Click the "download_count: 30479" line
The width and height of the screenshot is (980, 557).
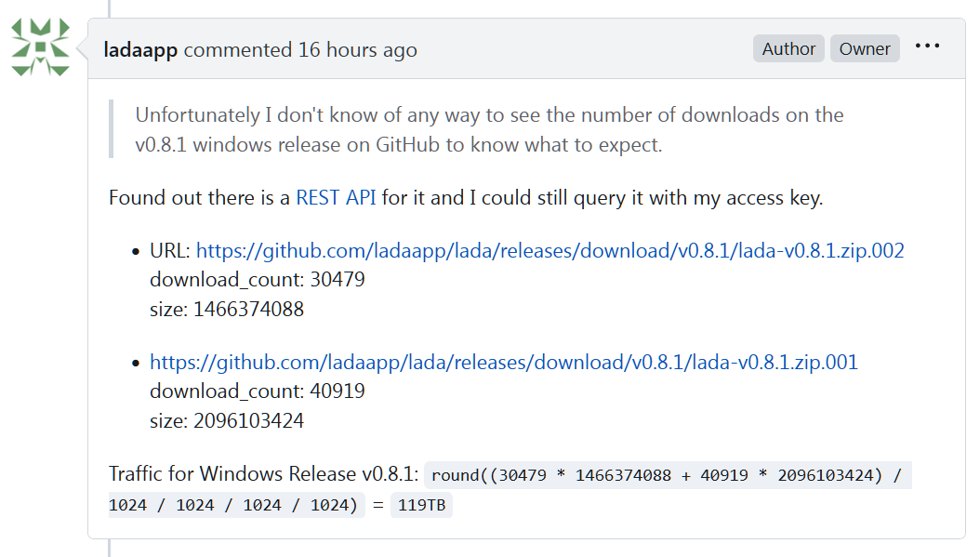[x=258, y=280]
